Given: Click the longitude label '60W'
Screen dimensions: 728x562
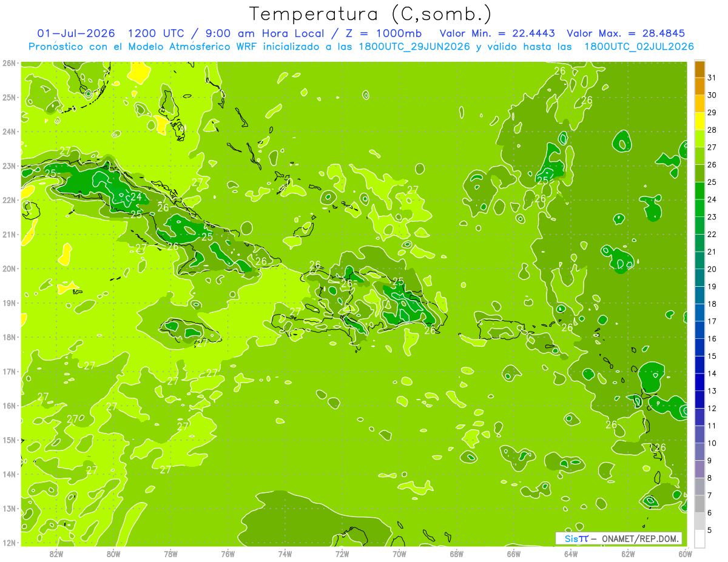Looking at the screenshot, I should pyautogui.click(x=685, y=554).
